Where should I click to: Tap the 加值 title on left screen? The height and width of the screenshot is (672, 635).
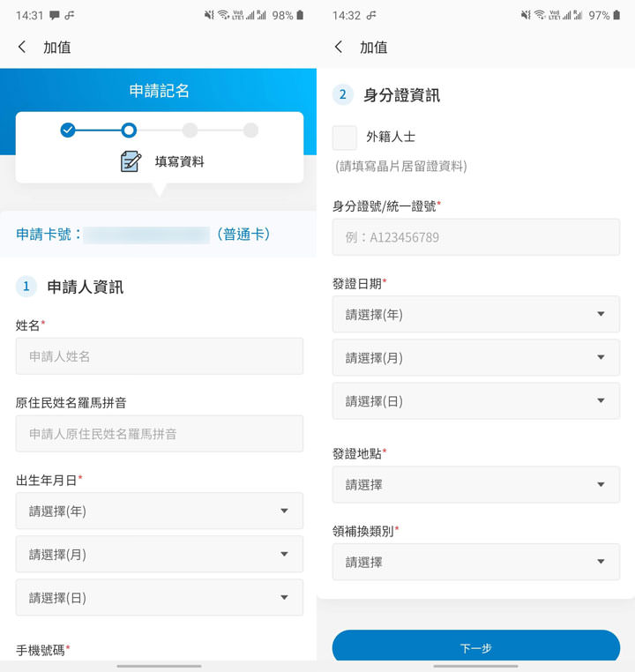coord(57,47)
